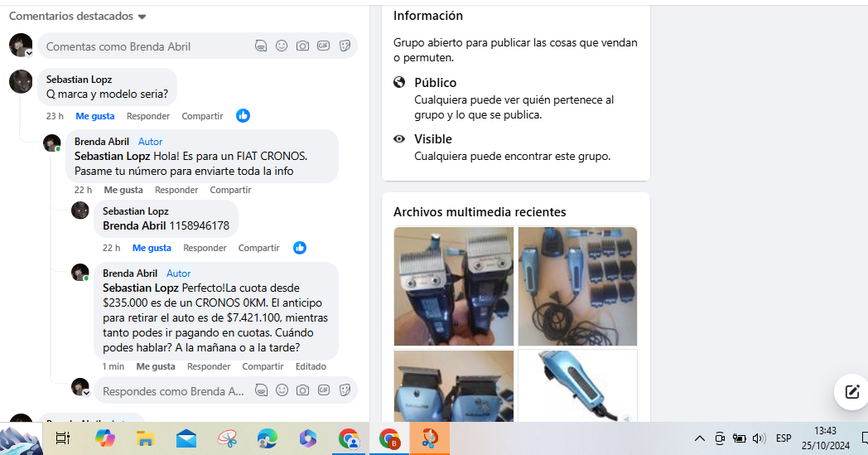Attach photo via camera icon in reply box
This screenshot has width=868, height=455.
pos(302,390)
